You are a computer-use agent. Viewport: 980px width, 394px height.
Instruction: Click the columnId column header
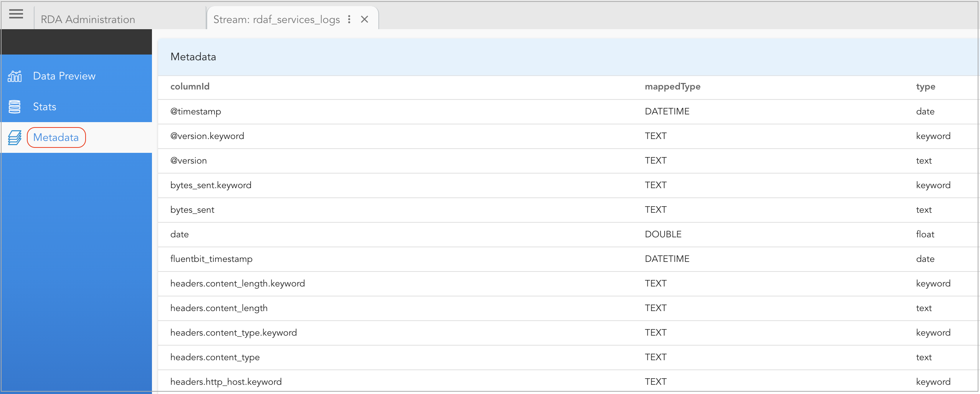pyautogui.click(x=190, y=86)
